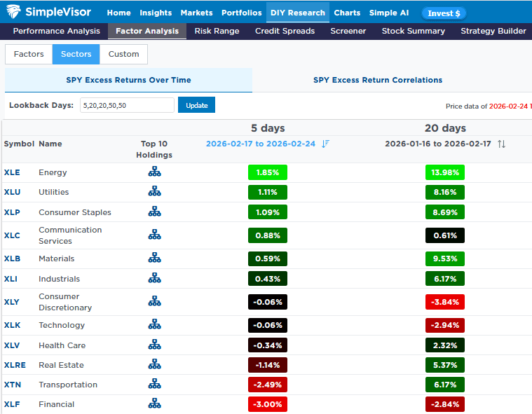Open the Markets navigation menu

(196, 13)
